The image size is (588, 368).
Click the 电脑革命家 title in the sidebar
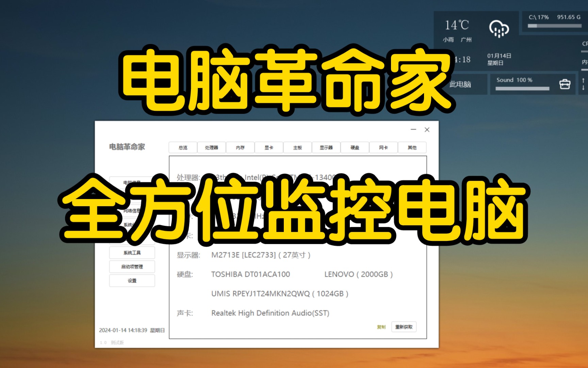pos(127,147)
